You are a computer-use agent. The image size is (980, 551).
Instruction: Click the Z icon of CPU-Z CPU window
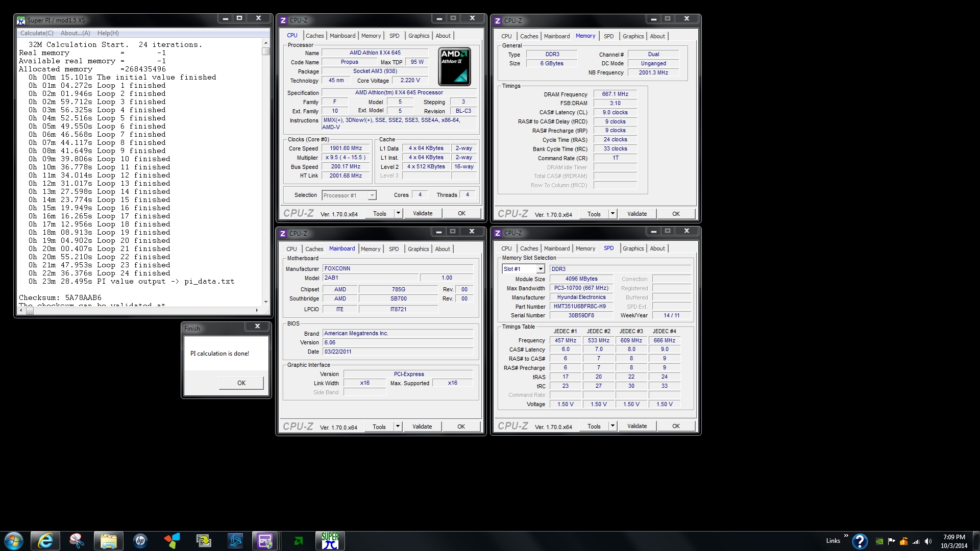pos(283,20)
